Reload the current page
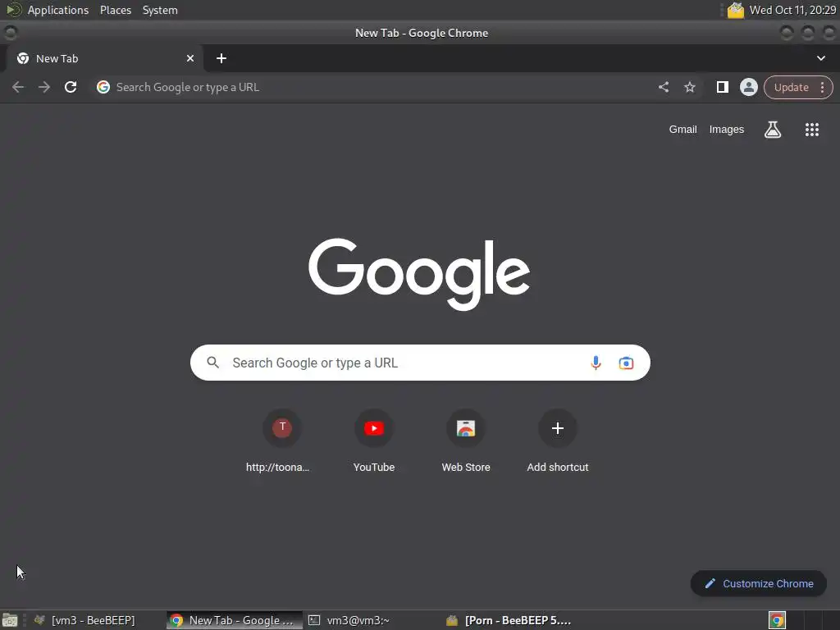The image size is (840, 630). (71, 87)
